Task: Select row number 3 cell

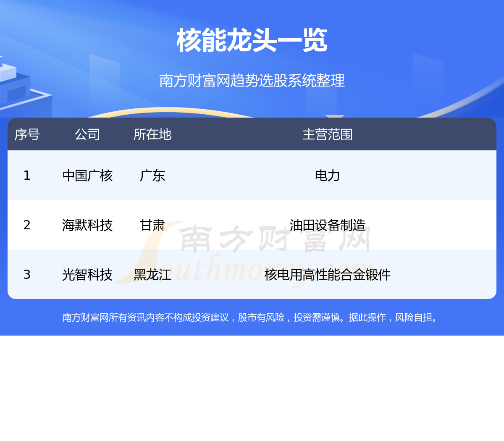Action: click(27, 275)
